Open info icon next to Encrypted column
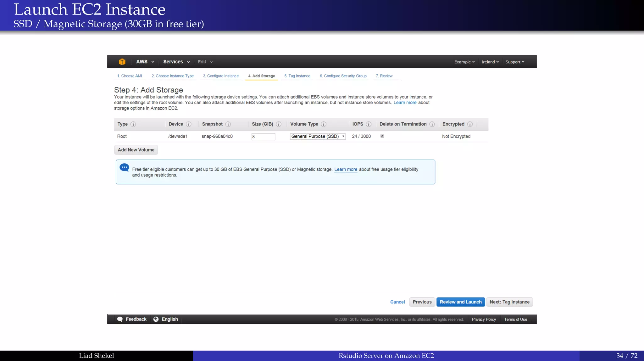644x361 pixels. click(470, 124)
